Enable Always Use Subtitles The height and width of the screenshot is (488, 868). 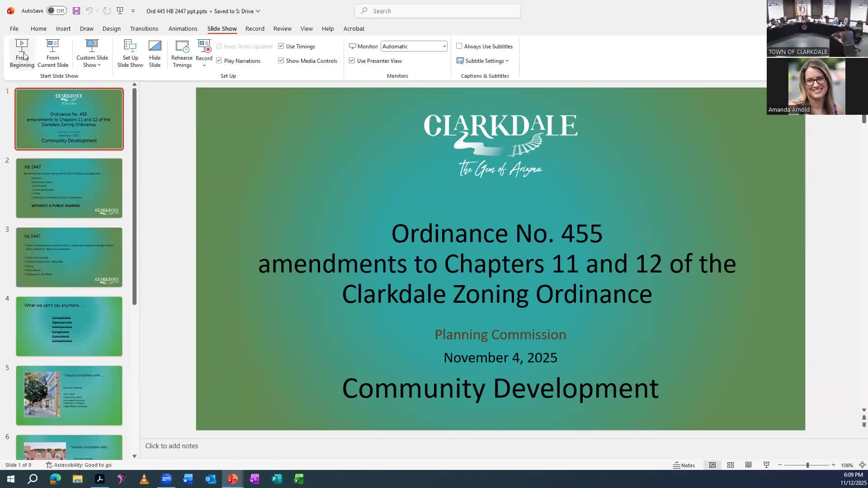459,46
